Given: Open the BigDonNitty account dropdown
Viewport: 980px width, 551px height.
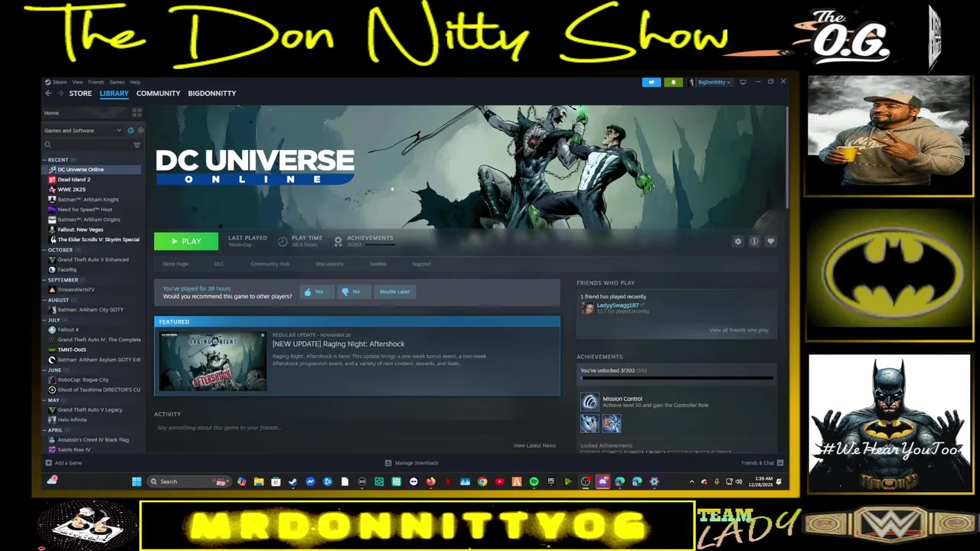Looking at the screenshot, I should 710,82.
